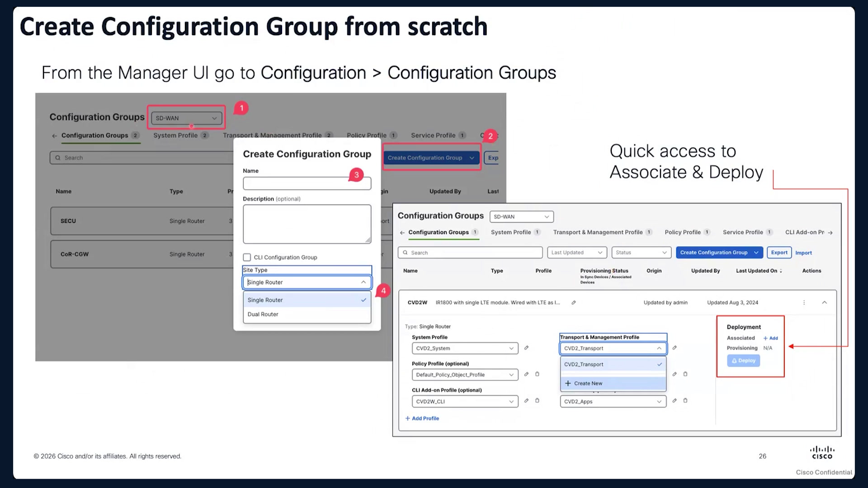This screenshot has width=868, height=488.
Task: Open the CVD2W_CLI profile dropdown
Action: coord(465,401)
